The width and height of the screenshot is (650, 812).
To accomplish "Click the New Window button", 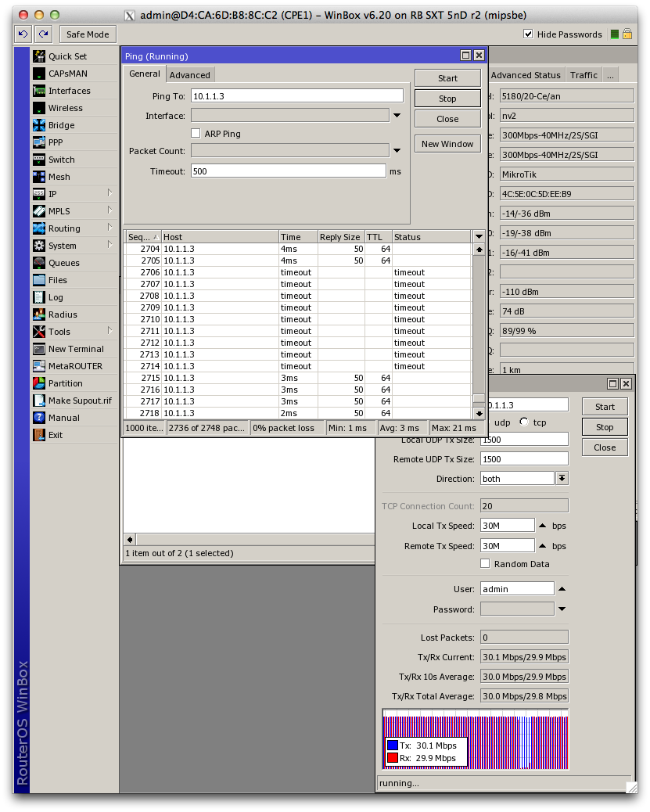I will (447, 143).
